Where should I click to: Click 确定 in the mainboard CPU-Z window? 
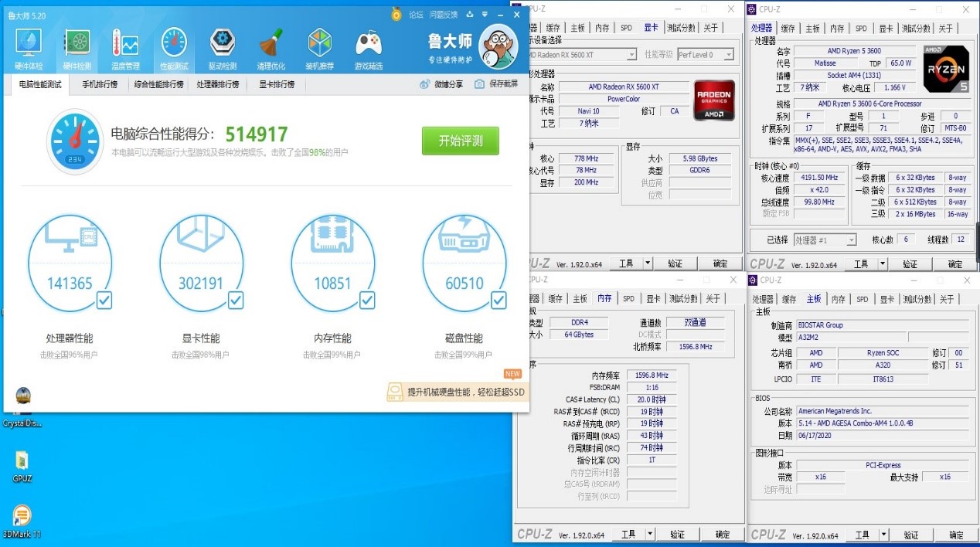click(x=956, y=534)
